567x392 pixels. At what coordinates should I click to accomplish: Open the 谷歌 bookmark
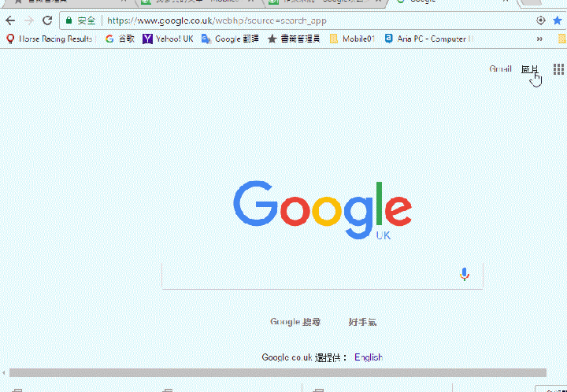120,39
